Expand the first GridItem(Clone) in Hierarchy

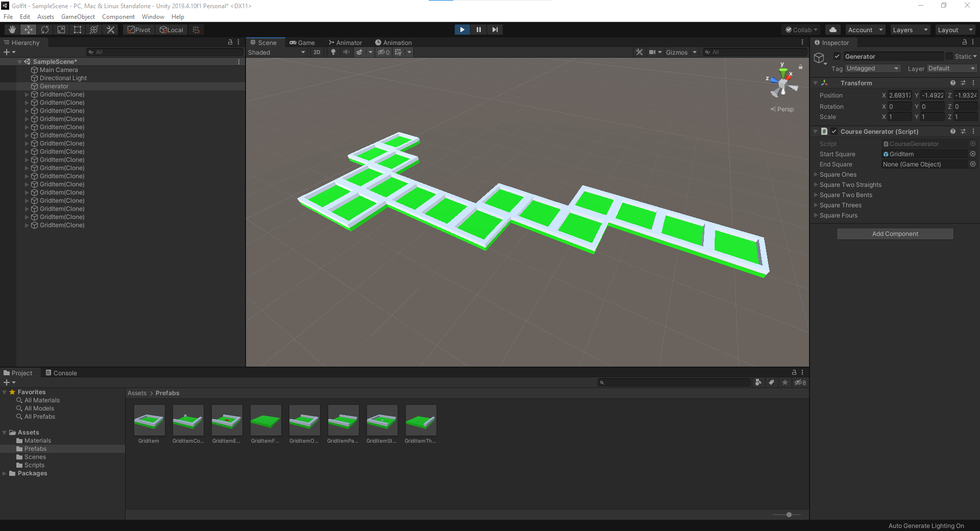click(27, 94)
